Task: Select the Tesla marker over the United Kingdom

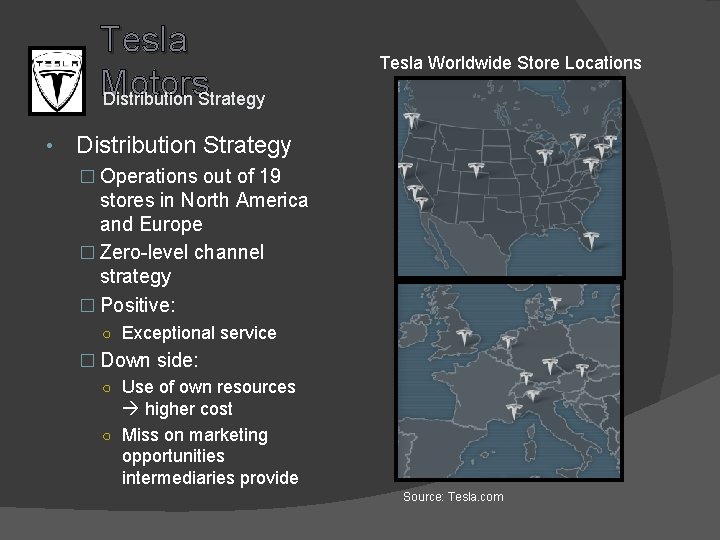Action: pyautogui.click(x=464, y=337)
